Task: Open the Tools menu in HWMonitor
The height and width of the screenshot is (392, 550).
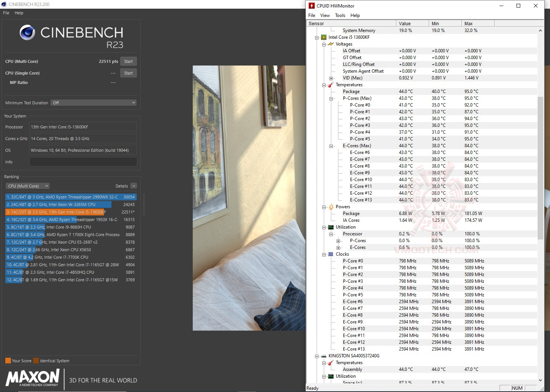Action: click(x=340, y=15)
